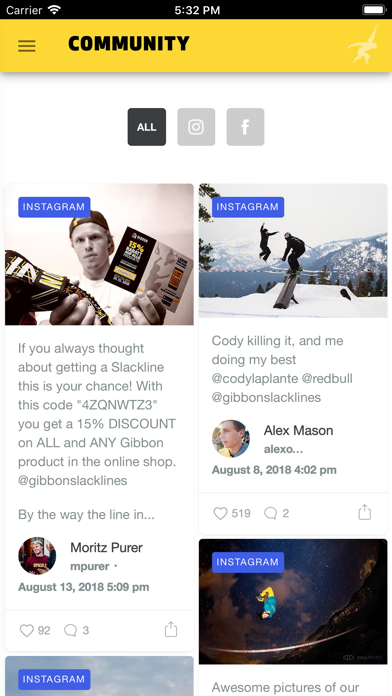
Task: Share Moritz Purer's post
Action: point(171,629)
